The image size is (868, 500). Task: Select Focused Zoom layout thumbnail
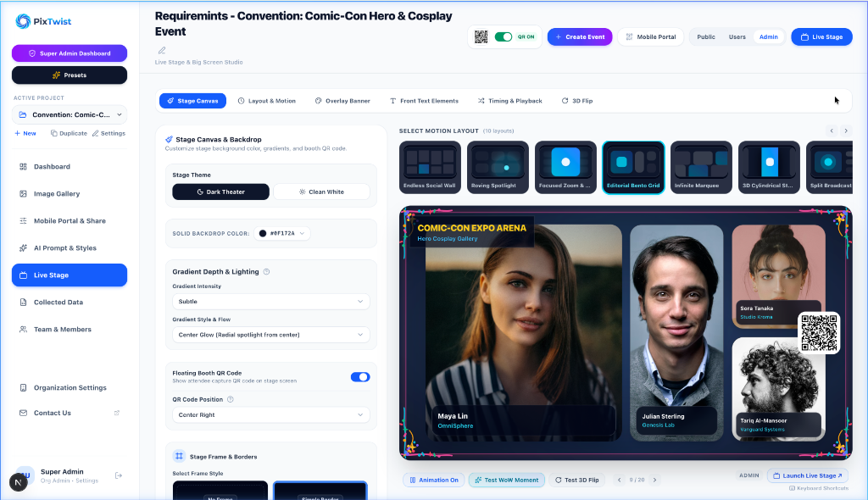coord(565,167)
